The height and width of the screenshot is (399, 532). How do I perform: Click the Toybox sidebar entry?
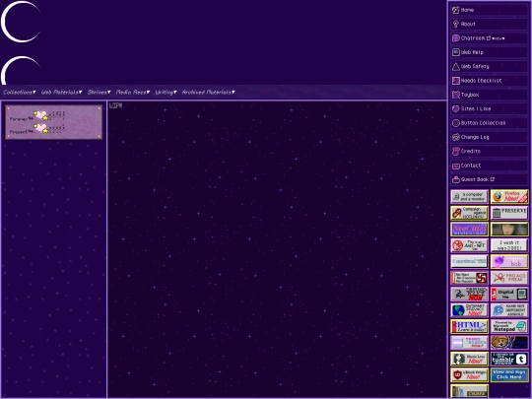tap(489, 95)
